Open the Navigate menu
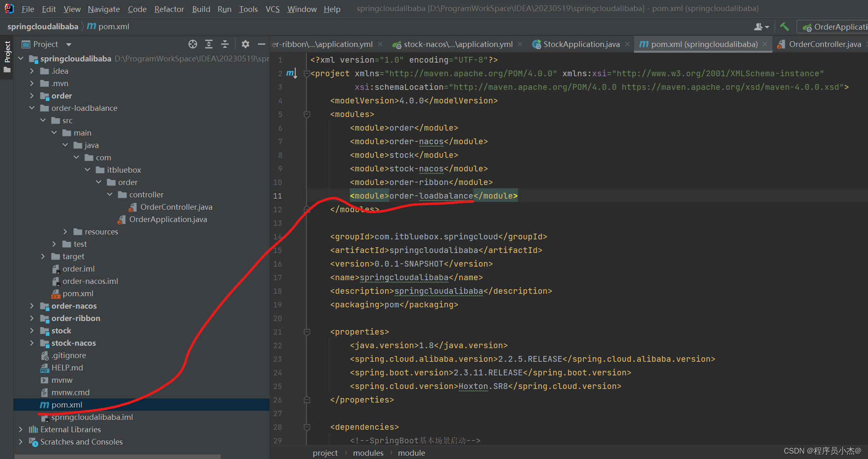This screenshot has width=868, height=459. [104, 9]
